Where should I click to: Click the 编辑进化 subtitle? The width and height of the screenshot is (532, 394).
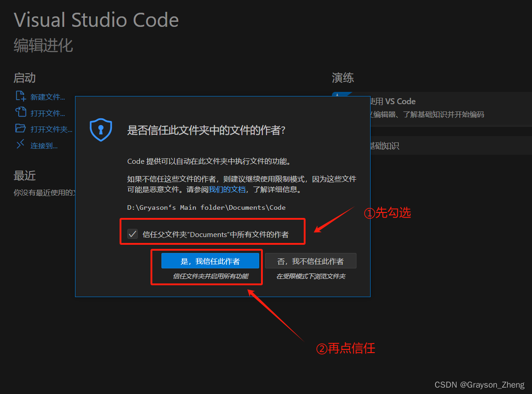coord(43,45)
